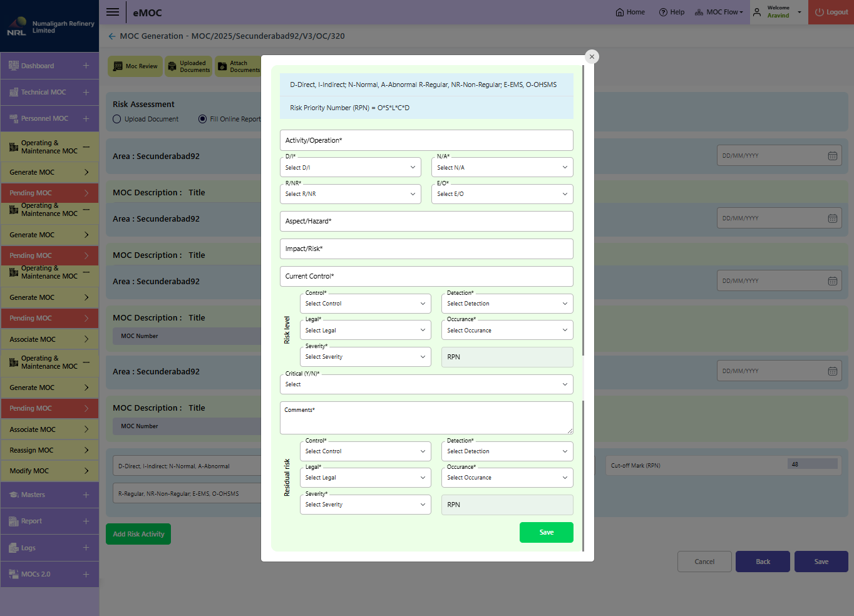Viewport: 854px width, 616px height.
Task: Click the back arrow beside MOC Generation
Action: click(112, 36)
